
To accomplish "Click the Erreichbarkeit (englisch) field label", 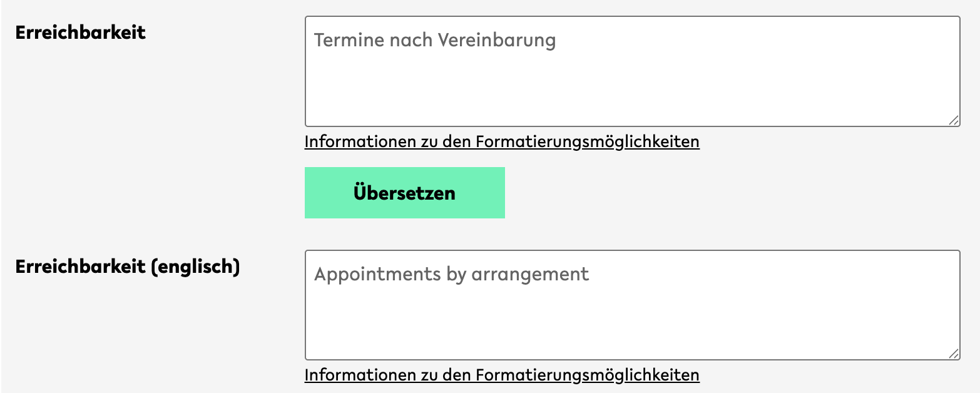I will tap(128, 267).
